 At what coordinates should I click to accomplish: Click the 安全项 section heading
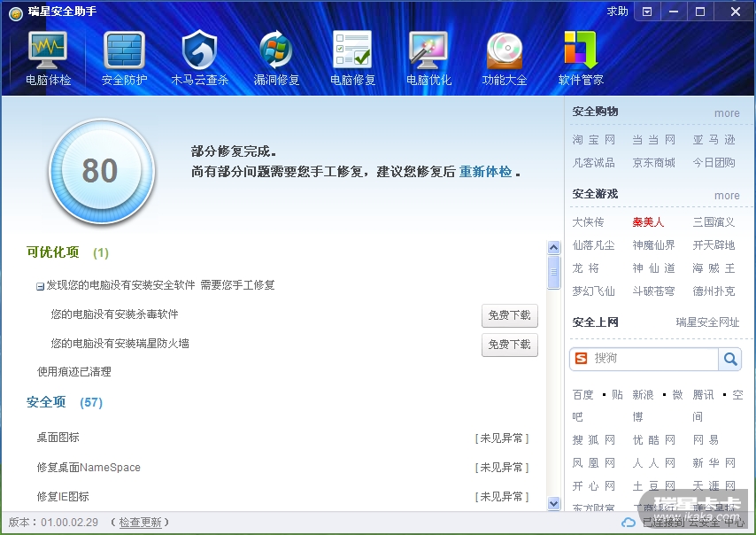[x=46, y=402]
